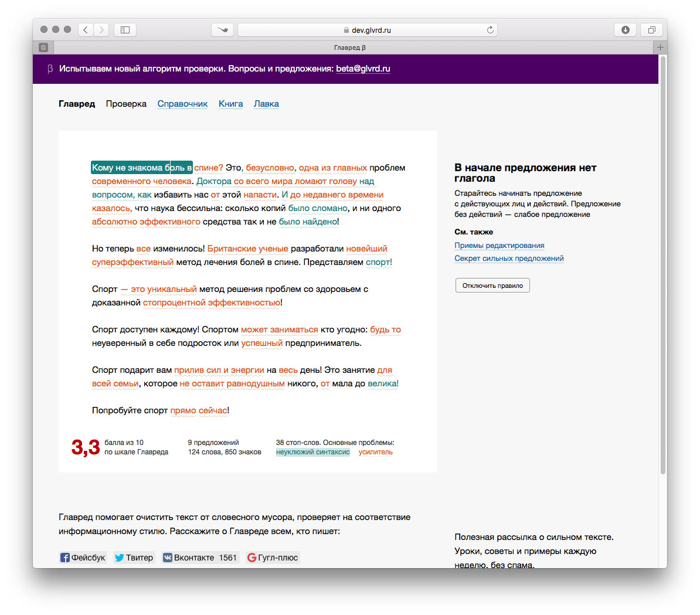700x615 pixels.
Task: Open a new tab with plus button
Action: (660, 47)
